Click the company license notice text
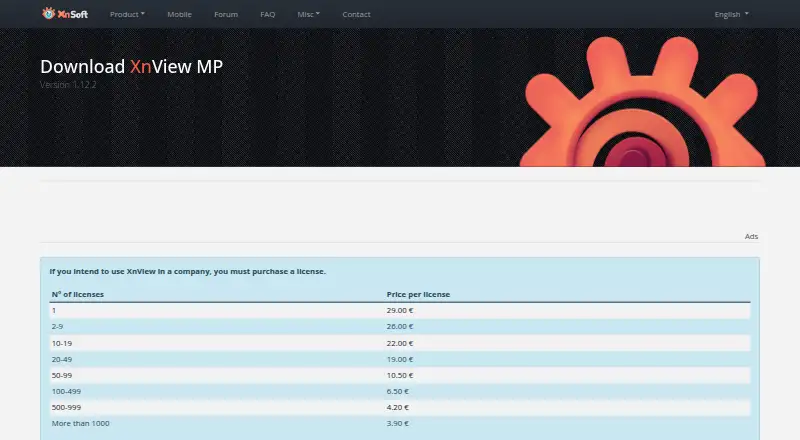This screenshot has height=440, width=800. [x=187, y=271]
